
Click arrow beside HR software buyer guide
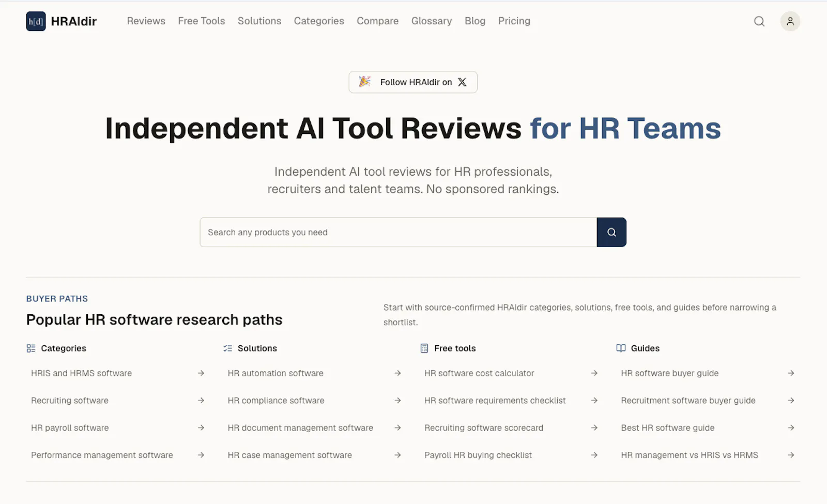tap(791, 373)
